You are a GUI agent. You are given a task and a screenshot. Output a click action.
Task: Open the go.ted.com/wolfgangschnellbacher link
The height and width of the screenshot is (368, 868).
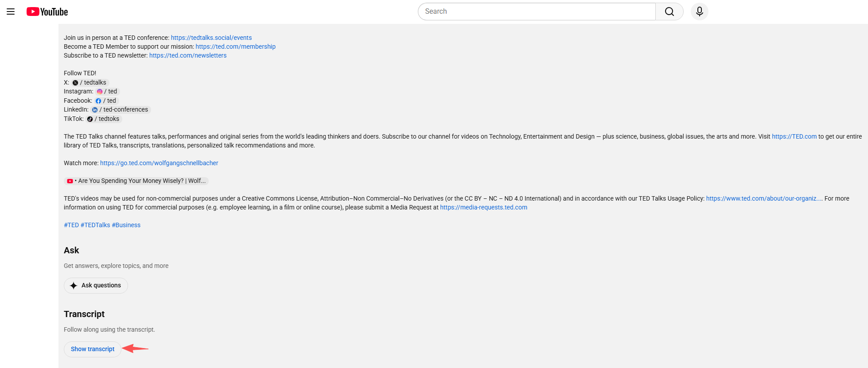pos(159,163)
